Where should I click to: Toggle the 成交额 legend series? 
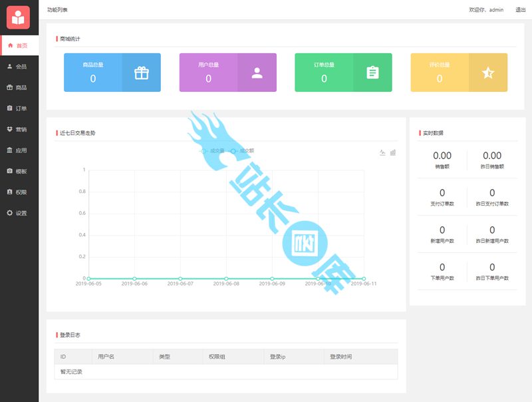(242, 151)
